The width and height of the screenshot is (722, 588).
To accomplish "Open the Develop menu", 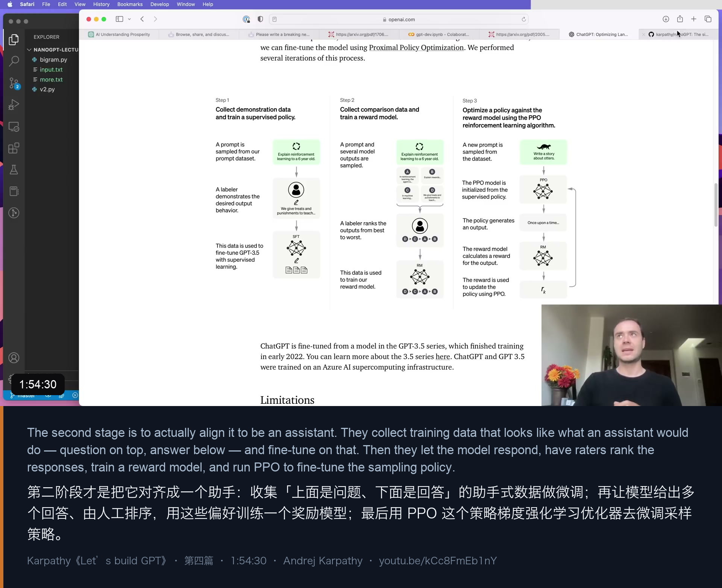I will [159, 4].
